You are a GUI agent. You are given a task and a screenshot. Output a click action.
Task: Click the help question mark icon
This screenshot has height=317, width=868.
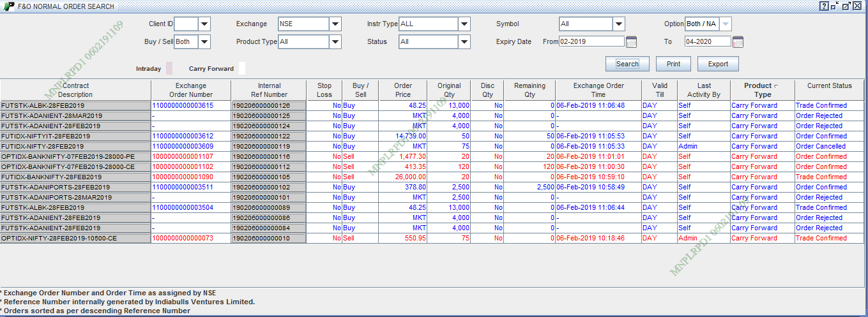point(824,6)
